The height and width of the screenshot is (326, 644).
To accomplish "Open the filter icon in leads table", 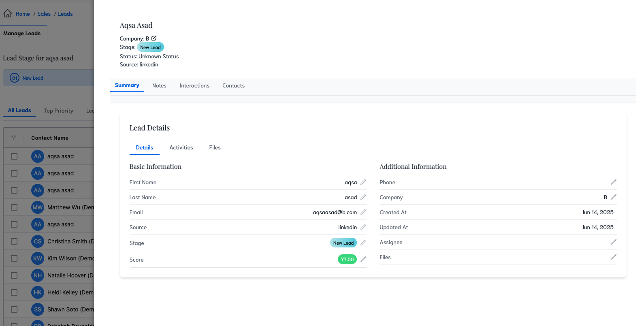I will pos(13,138).
